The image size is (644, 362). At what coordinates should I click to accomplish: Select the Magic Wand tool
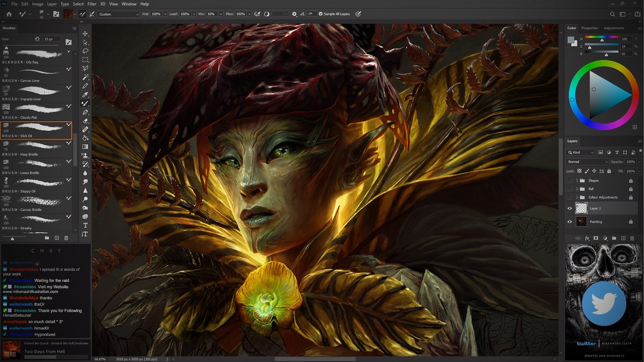85,77
